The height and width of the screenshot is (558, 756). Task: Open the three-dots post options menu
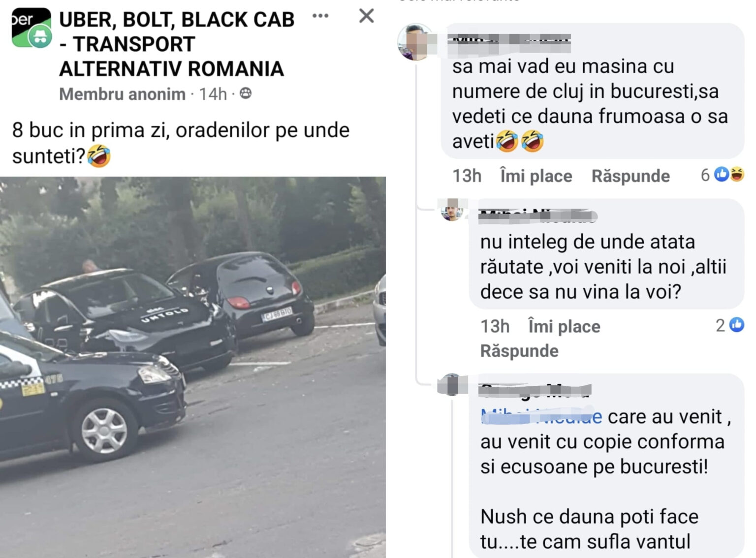[320, 16]
